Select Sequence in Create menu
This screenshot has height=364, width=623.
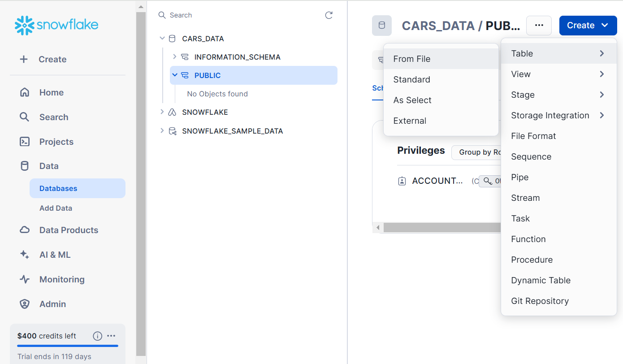click(558, 156)
